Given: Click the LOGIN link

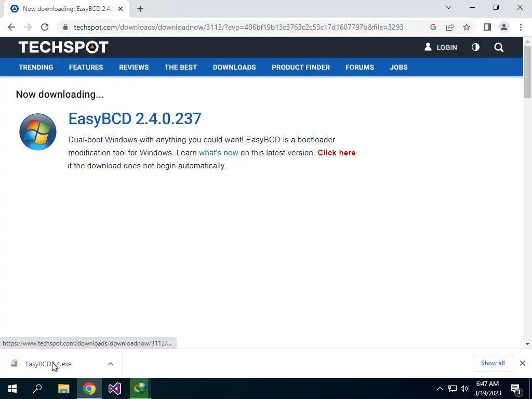Looking at the screenshot, I should [x=441, y=47].
